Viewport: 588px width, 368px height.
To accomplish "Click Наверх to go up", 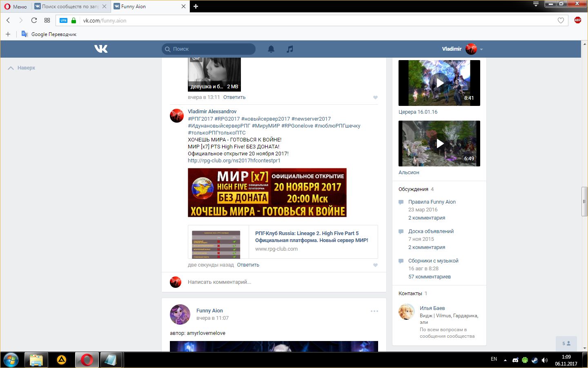I will 22,68.
